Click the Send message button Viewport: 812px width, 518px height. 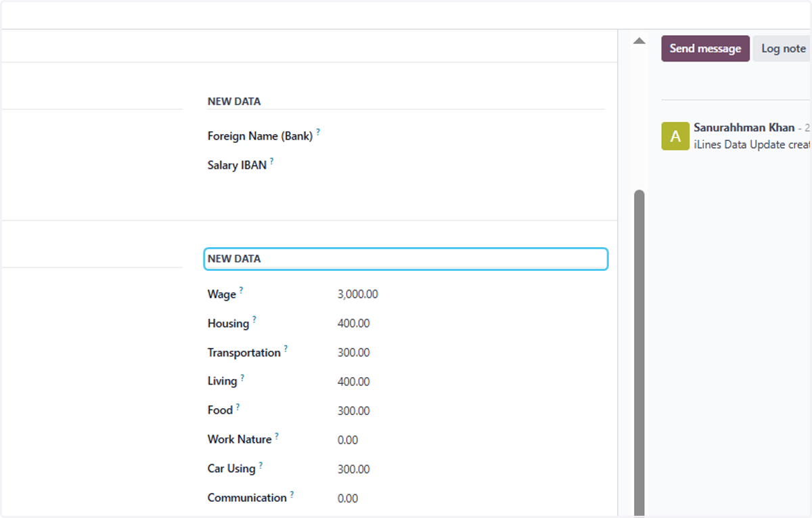point(705,49)
